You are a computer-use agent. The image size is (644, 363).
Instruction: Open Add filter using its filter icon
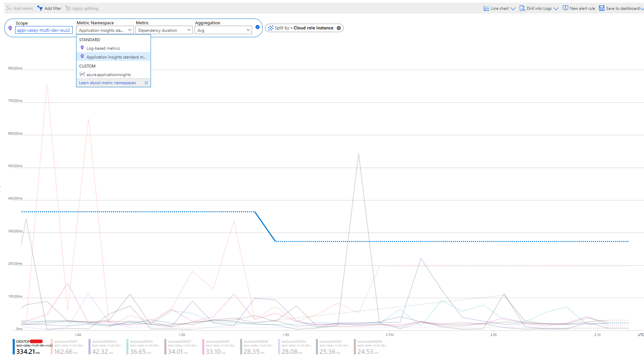pos(40,8)
